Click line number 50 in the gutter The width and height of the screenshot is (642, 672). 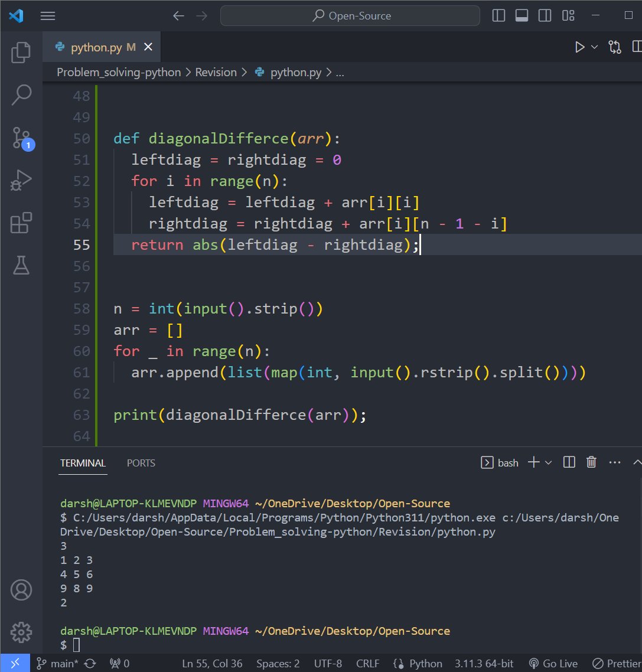82,138
